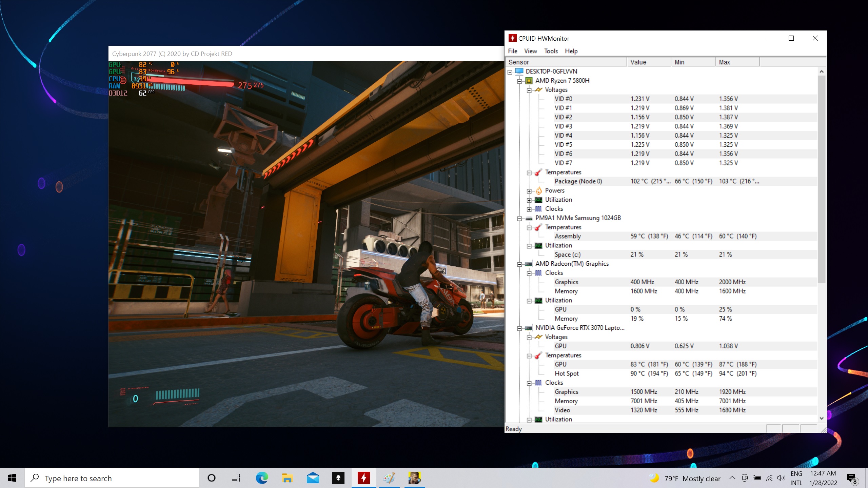Open the View menu
The image size is (868, 488).
pos(530,51)
